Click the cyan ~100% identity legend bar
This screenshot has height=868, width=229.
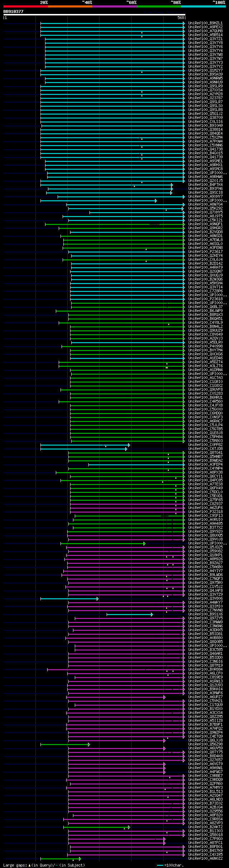tap(203, 6)
